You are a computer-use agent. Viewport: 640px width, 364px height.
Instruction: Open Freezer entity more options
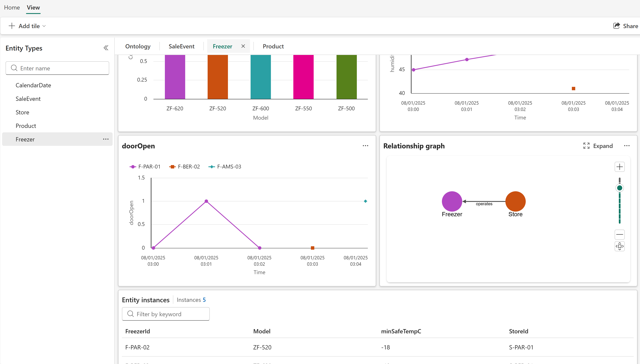point(106,139)
